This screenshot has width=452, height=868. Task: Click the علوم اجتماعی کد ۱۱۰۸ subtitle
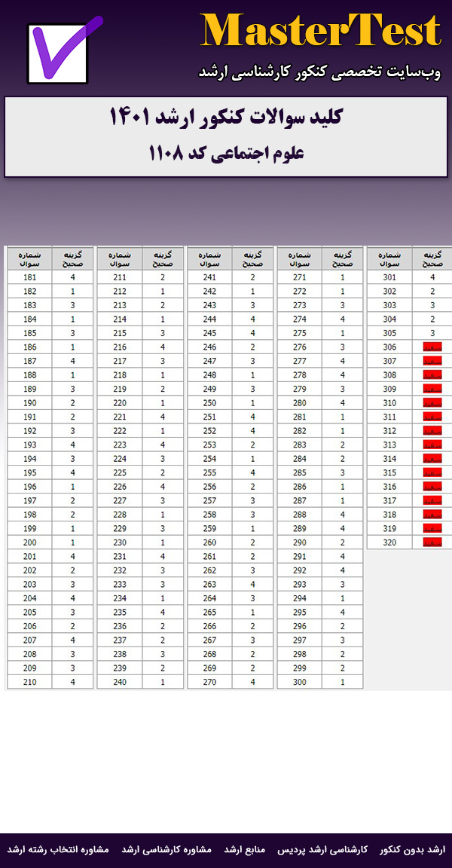pos(226,153)
